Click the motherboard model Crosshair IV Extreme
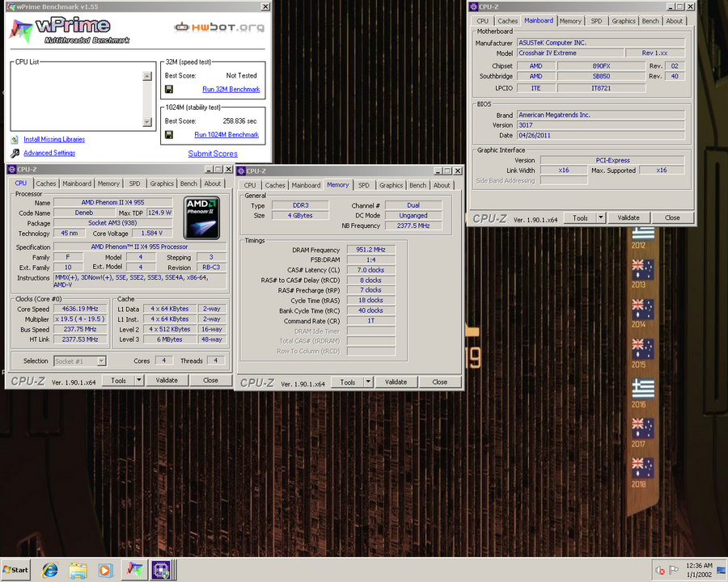The width and height of the screenshot is (728, 582). (570, 53)
